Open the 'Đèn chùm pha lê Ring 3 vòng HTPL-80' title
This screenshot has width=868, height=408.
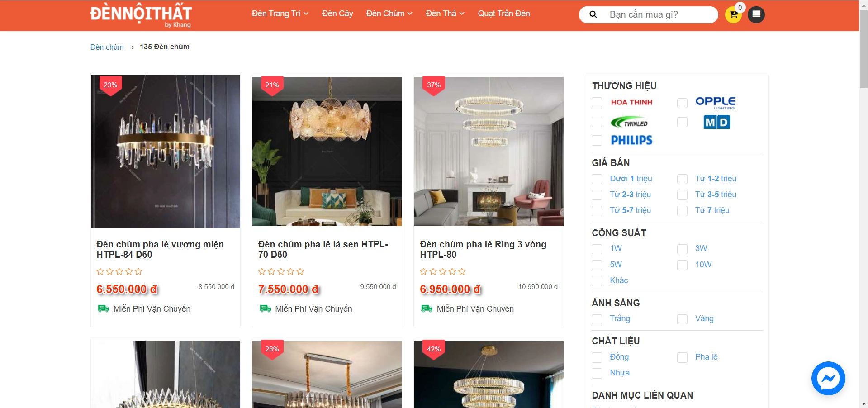point(483,249)
